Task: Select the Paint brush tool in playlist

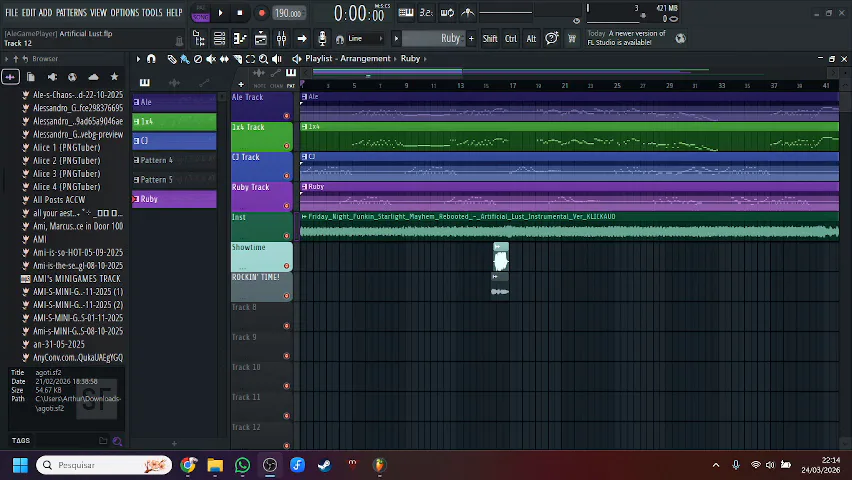Action: (185, 59)
